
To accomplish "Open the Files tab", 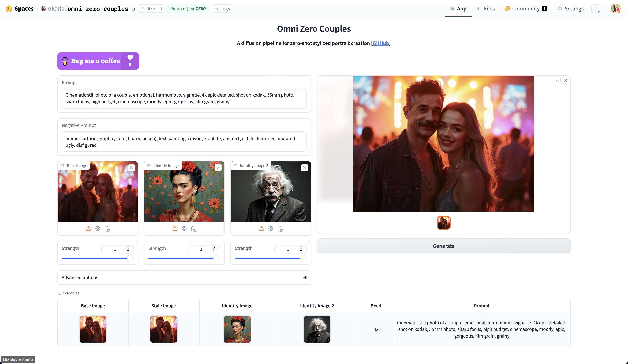I will [486, 9].
